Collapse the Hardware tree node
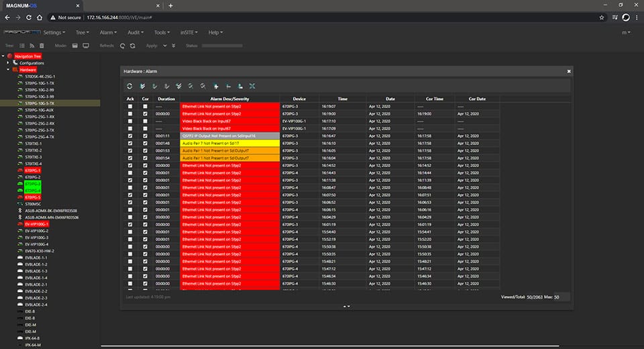644x349 pixels. [x=8, y=70]
